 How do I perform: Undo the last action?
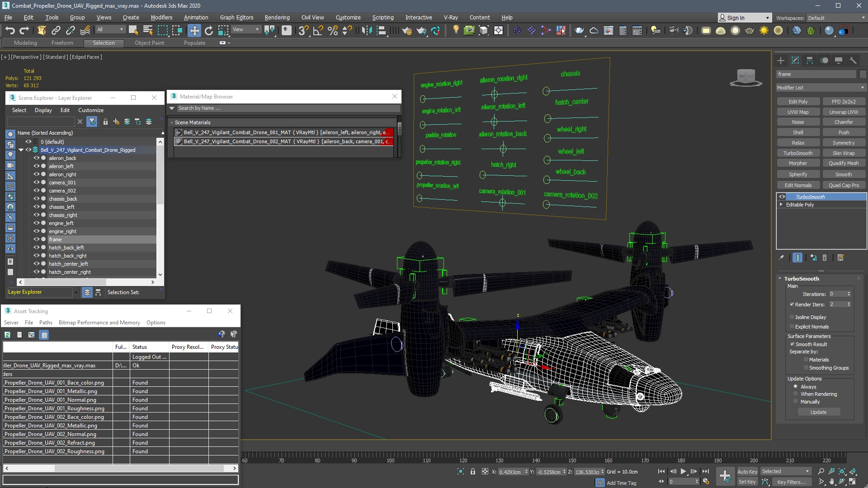[x=10, y=31]
